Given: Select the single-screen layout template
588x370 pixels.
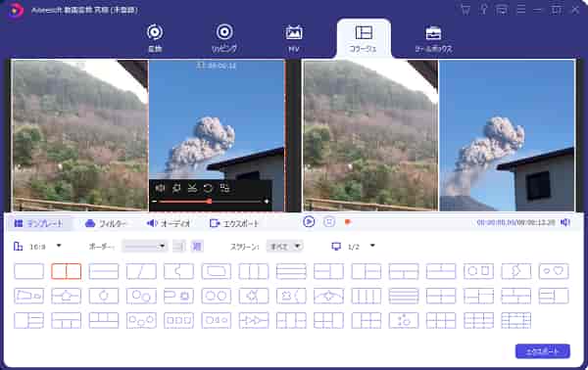Looking at the screenshot, I should (28, 271).
